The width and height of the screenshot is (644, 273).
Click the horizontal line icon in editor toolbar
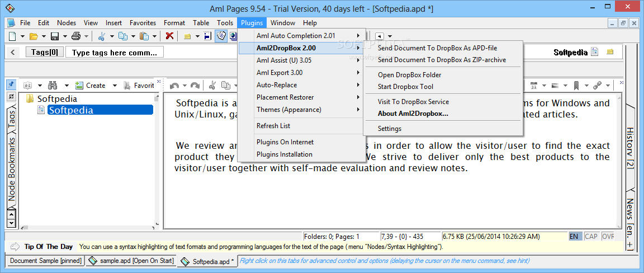click(x=555, y=86)
